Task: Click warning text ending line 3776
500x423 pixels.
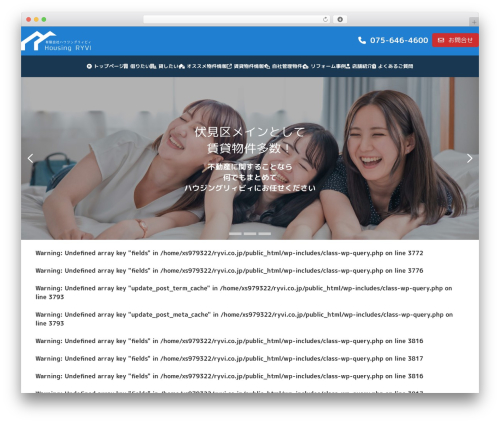Action: 229,271
